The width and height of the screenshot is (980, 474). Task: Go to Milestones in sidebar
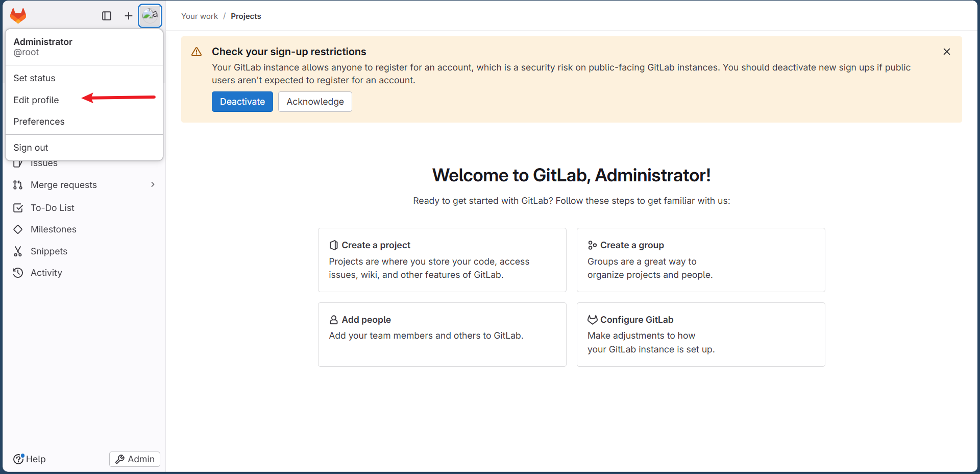coord(84,229)
